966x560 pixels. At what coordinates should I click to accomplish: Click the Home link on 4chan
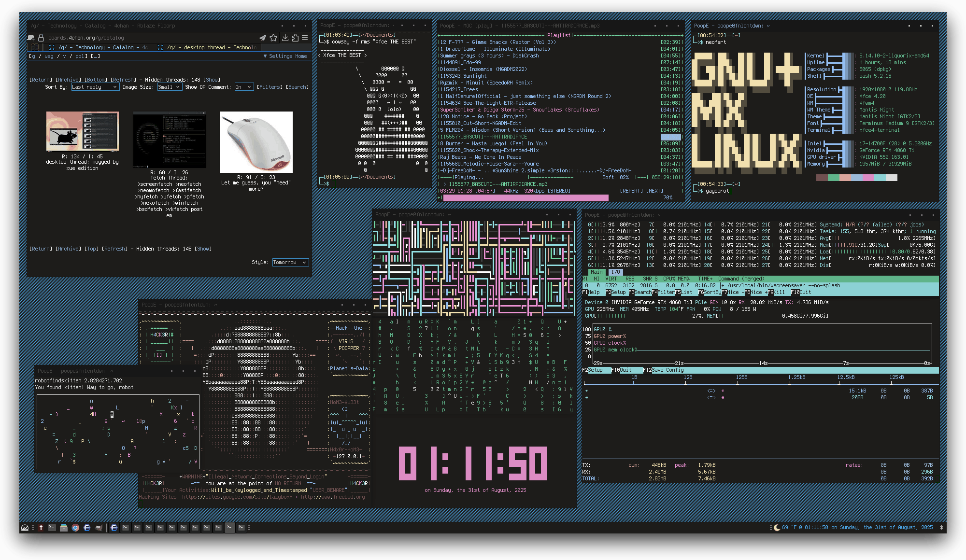[x=301, y=56]
